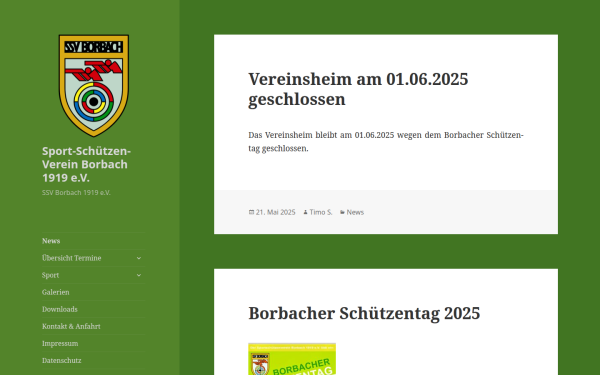Screen dimensions: 600x375
Task: Open the Datenschutz page
Action: pyautogui.click(x=62, y=360)
